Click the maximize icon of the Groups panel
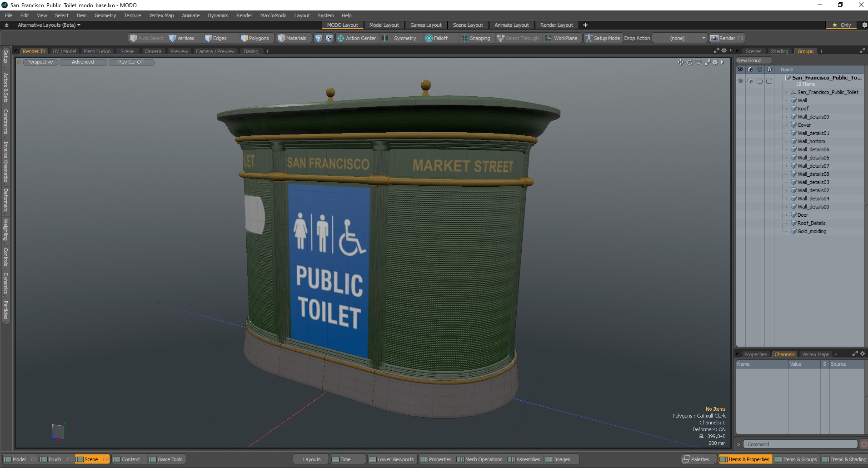868x468 pixels. tap(862, 51)
